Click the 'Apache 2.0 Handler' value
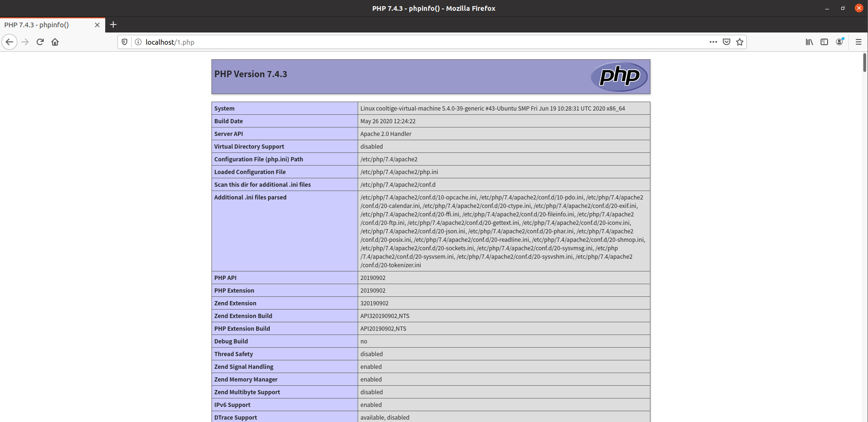This screenshot has height=422, width=868. [386, 134]
